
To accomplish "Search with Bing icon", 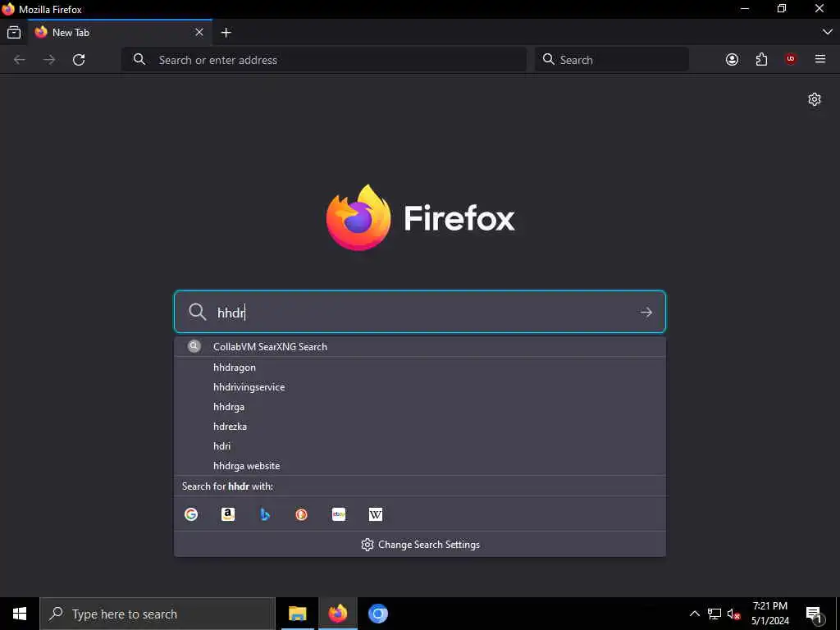I will [265, 514].
